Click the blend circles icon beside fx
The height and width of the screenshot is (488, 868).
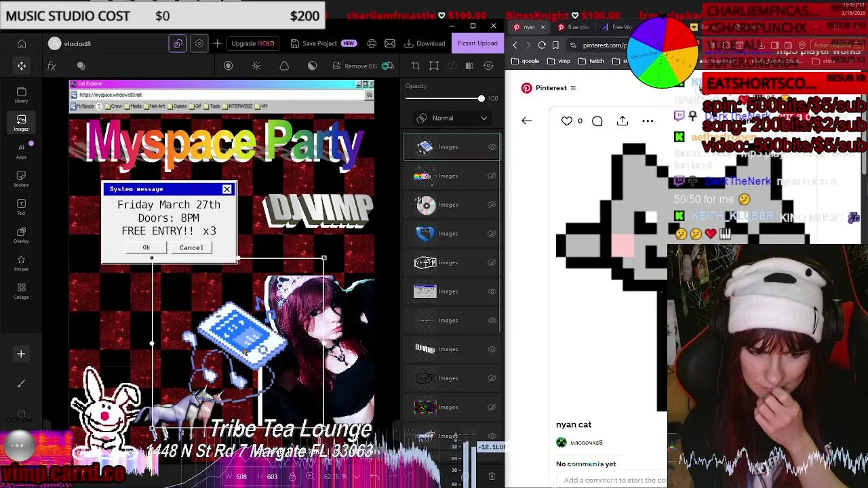click(81, 66)
